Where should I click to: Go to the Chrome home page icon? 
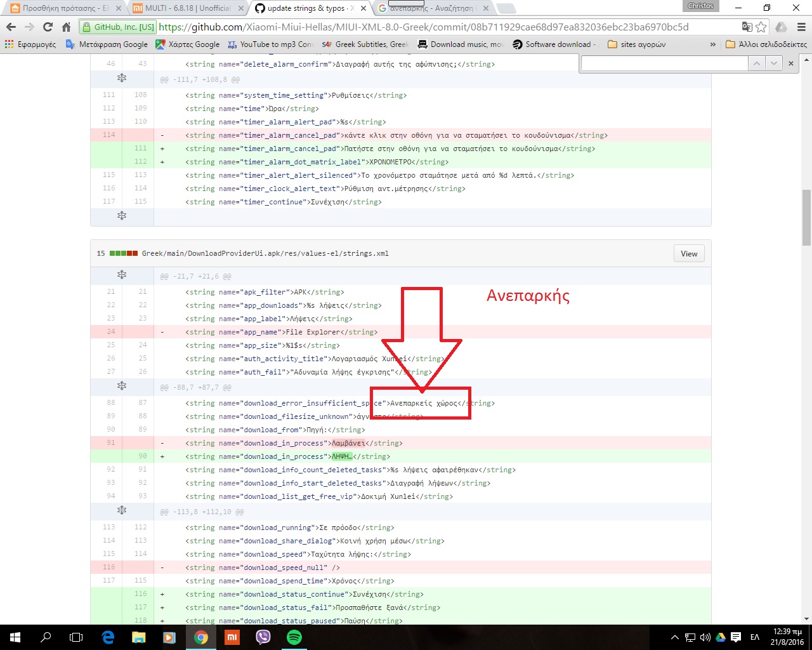pos(66,27)
